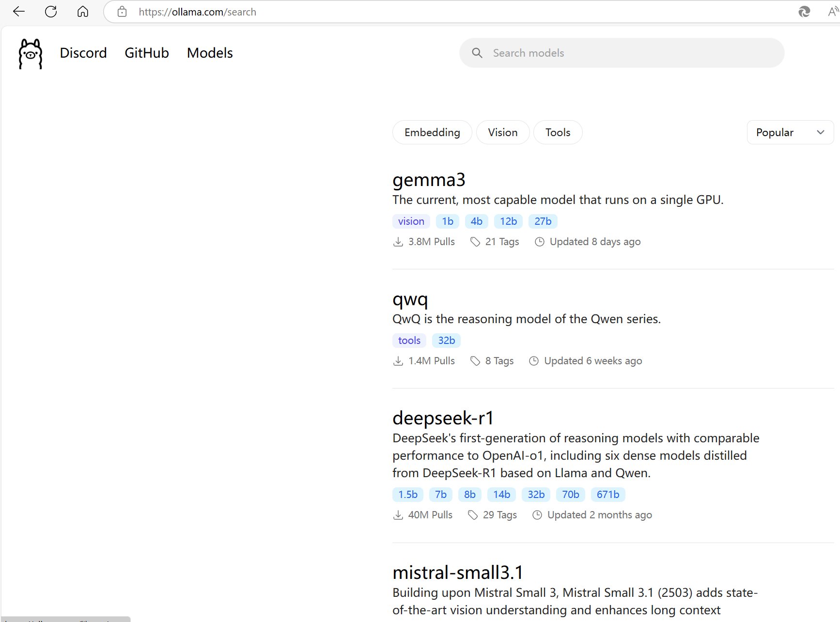Click the download icon beside 40M Pulls
Image resolution: width=840 pixels, height=622 pixels.
tap(398, 515)
